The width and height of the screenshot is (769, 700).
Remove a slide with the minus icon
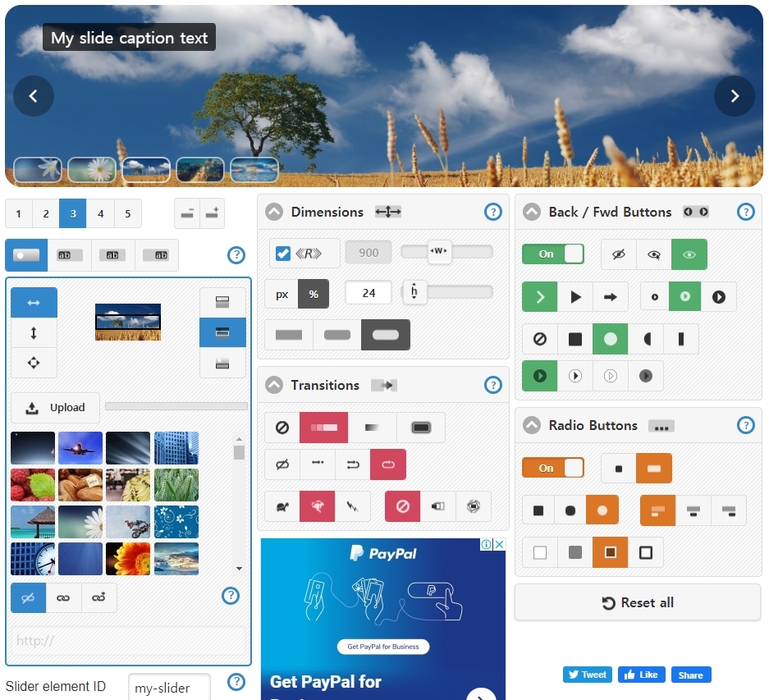pyautogui.click(x=187, y=213)
